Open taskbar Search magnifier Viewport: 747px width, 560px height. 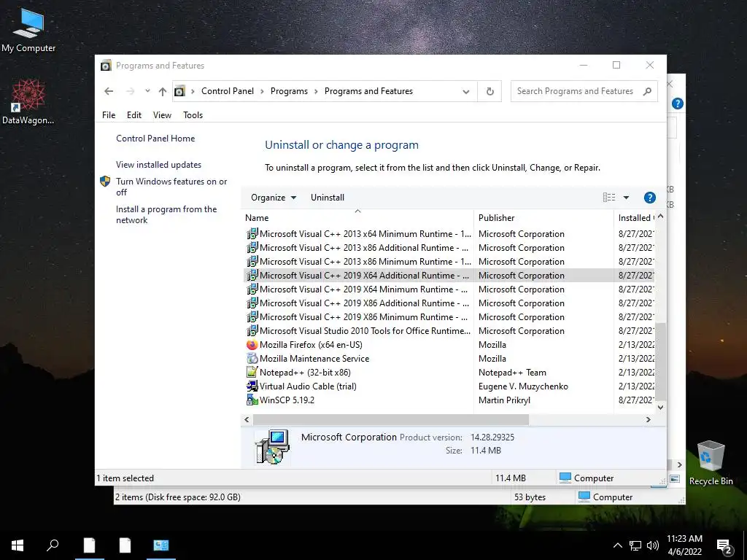53,545
